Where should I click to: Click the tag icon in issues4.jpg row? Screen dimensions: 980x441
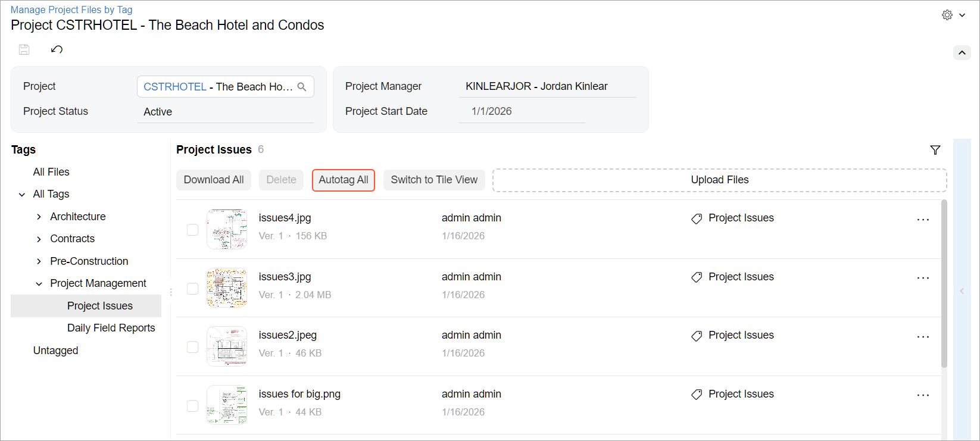(x=697, y=218)
